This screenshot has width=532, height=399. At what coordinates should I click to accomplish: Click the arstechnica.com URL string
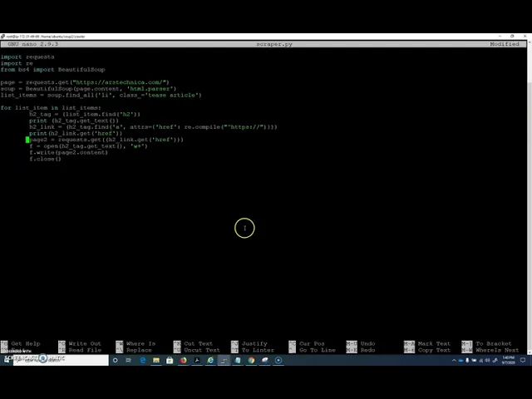click(121, 82)
